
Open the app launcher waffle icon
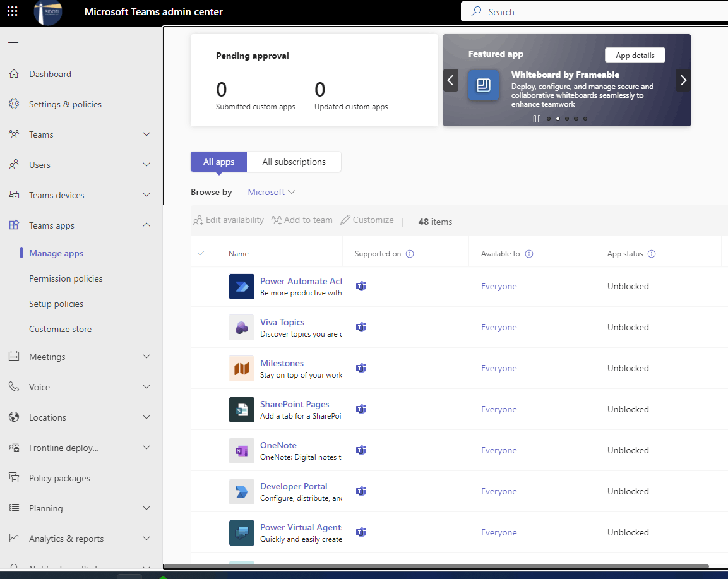[13, 11]
